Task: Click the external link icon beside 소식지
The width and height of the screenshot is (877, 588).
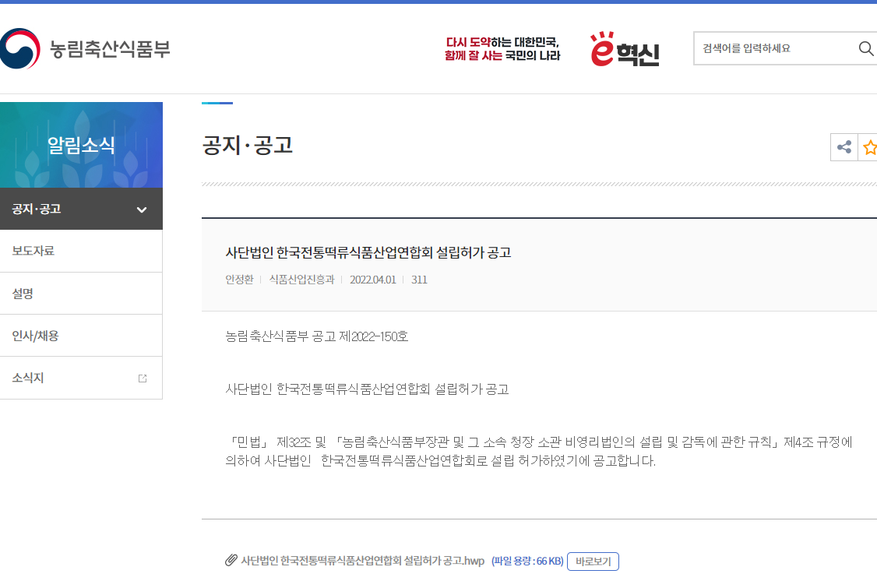Action: click(x=143, y=379)
